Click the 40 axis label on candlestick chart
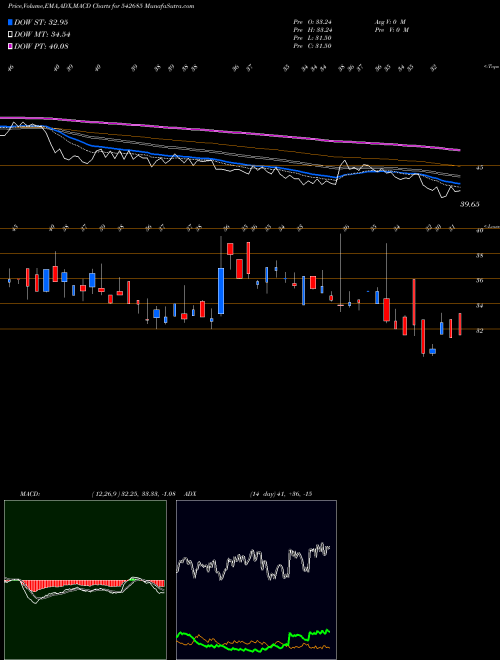500x660 pixels. (x=479, y=230)
